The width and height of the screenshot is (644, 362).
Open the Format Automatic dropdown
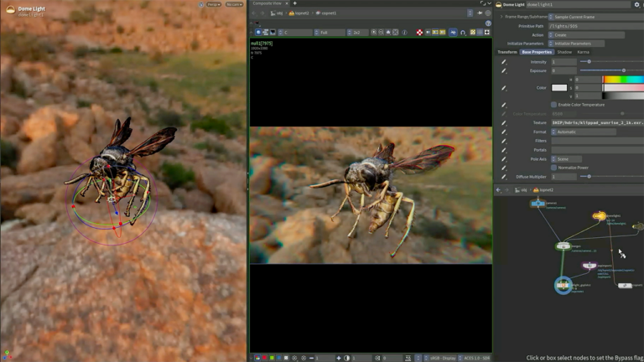click(x=584, y=132)
